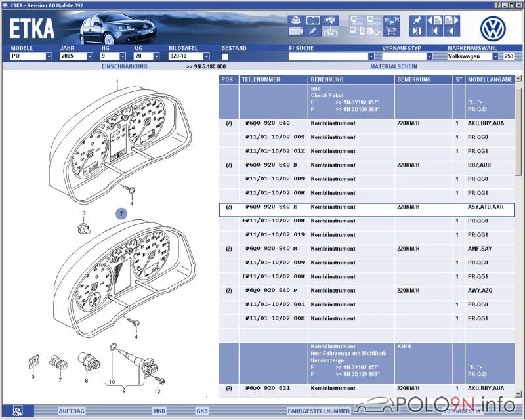Click the AUFTRAG button in bottom bar
The width and height of the screenshot is (525, 420).
tap(72, 411)
